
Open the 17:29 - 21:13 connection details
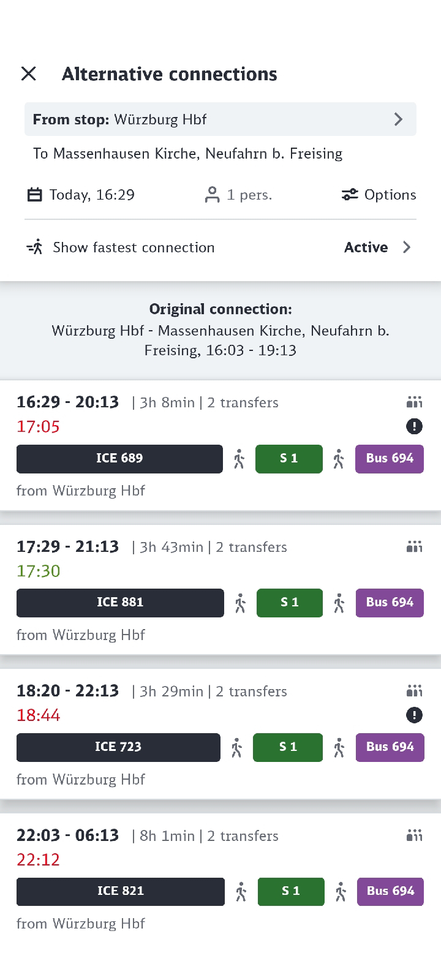pyautogui.click(x=221, y=590)
